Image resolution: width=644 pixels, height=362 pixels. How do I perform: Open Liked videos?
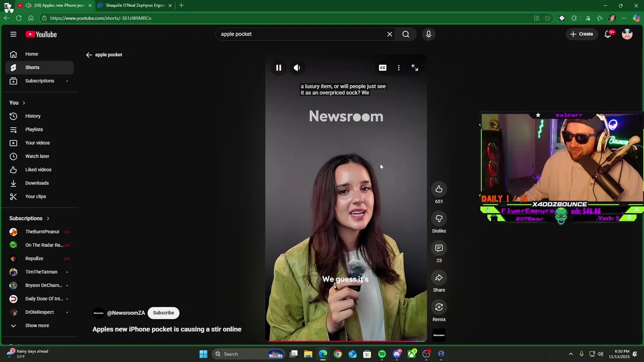(x=39, y=170)
